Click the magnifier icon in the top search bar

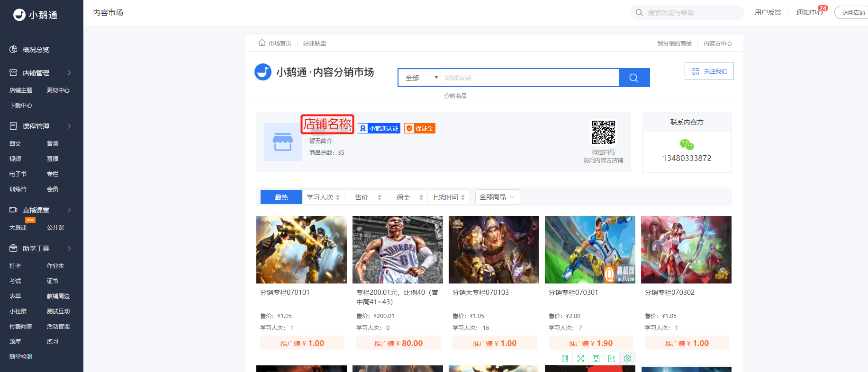coord(639,12)
